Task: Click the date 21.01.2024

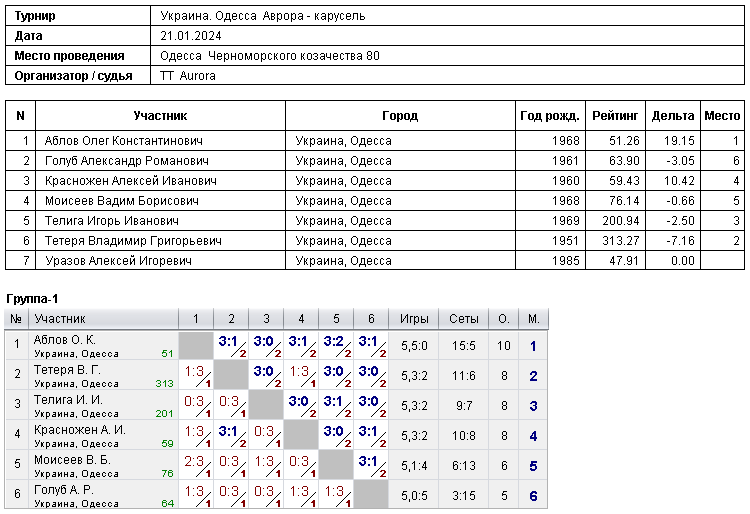Action: pos(191,36)
